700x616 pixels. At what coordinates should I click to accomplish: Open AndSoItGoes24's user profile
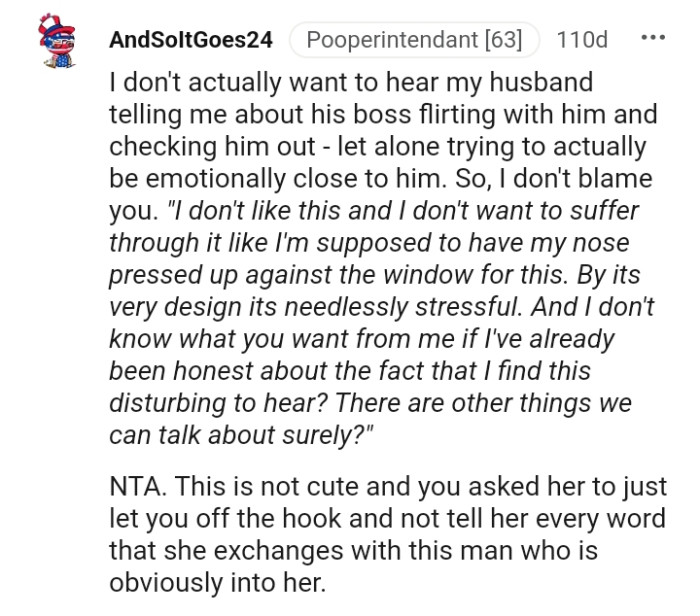190,40
